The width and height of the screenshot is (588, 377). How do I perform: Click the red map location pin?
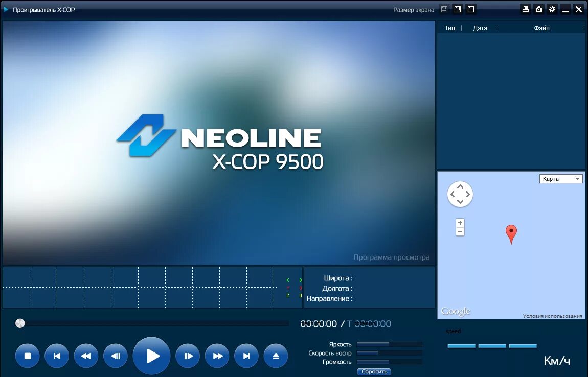tap(511, 234)
